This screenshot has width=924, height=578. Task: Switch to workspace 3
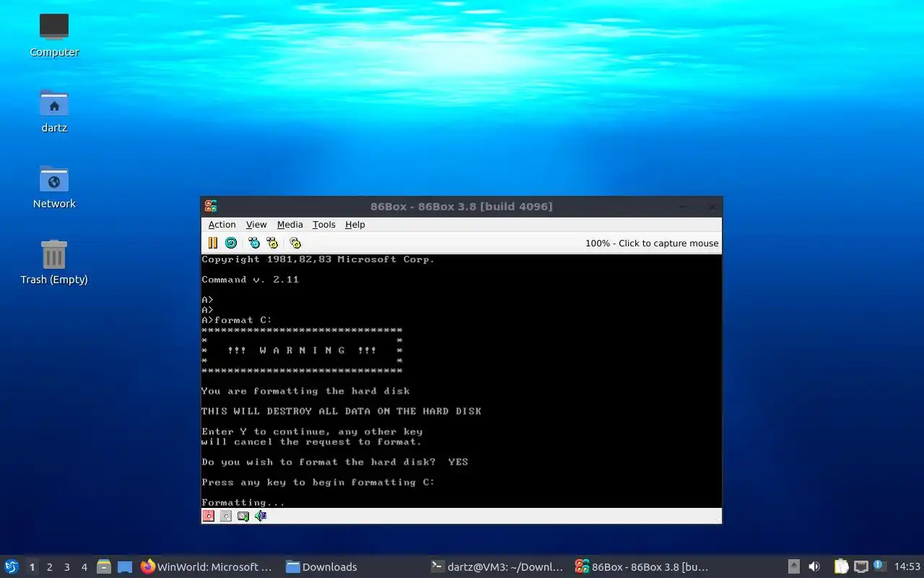tap(66, 567)
